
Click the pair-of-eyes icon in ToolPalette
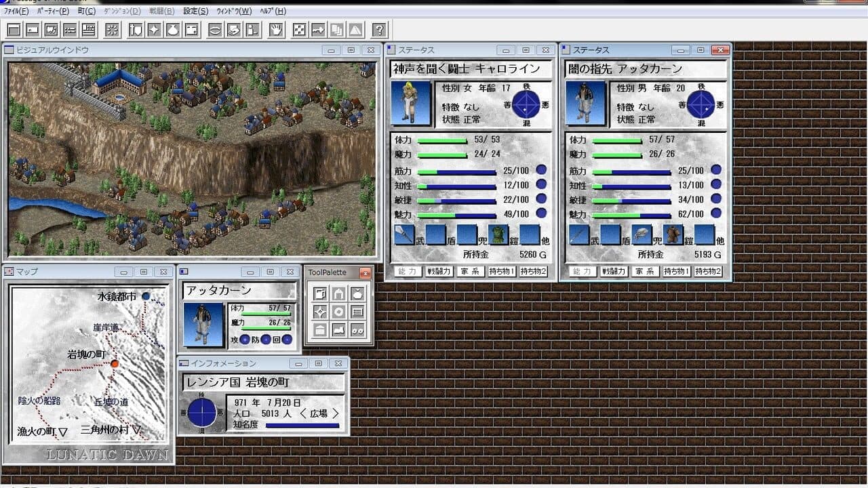click(x=357, y=330)
